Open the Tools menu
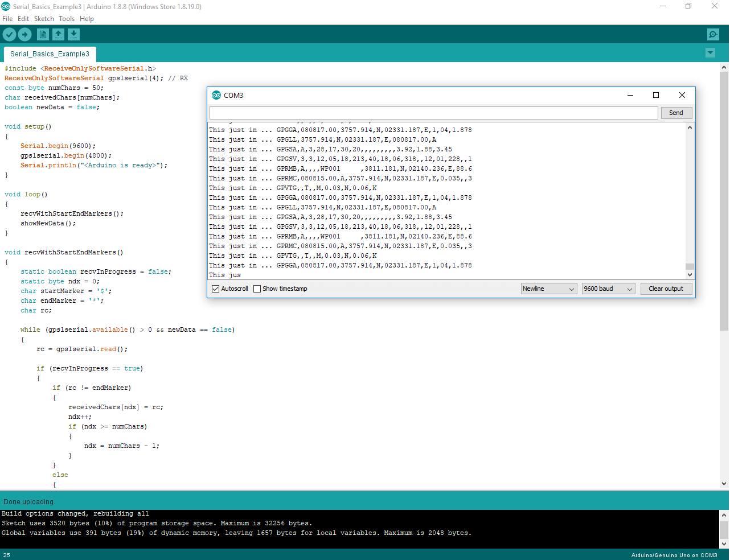The width and height of the screenshot is (730, 560). click(66, 18)
